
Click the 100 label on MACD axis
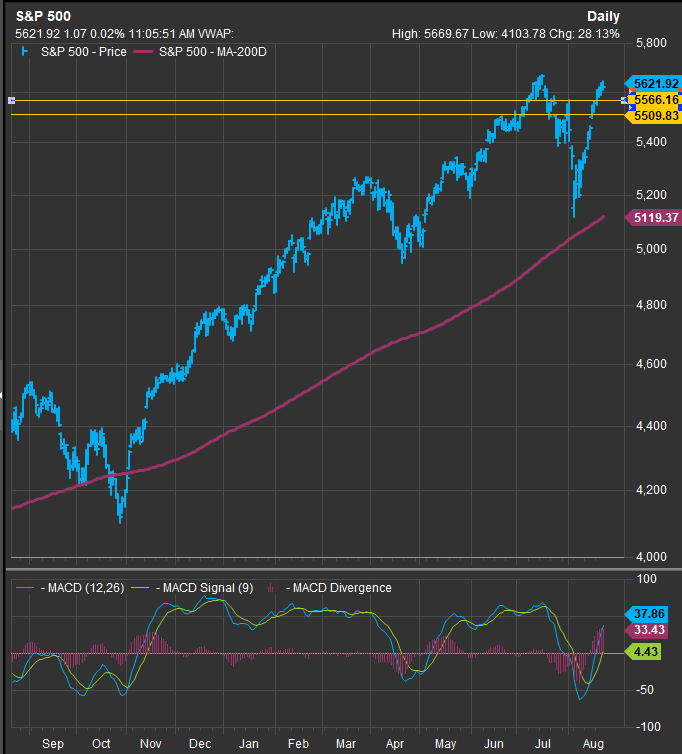tap(647, 578)
